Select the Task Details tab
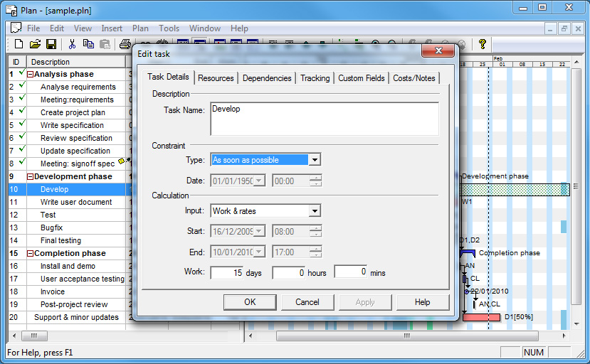 [x=168, y=77]
